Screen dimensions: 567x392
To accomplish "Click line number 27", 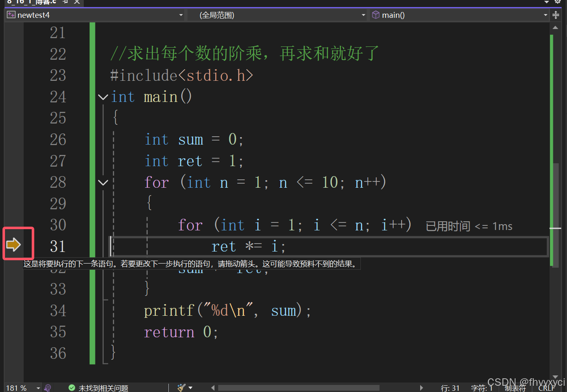I will (x=58, y=161).
